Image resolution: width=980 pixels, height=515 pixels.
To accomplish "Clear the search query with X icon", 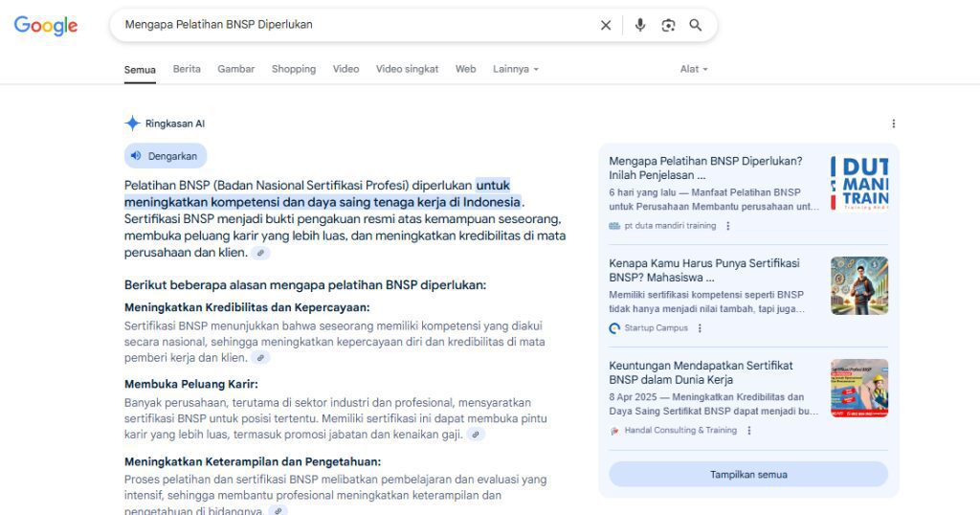I will [606, 25].
